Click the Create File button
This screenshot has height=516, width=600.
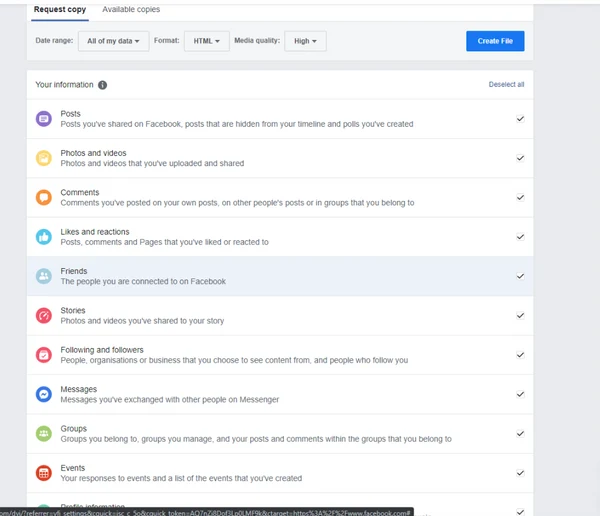coord(495,41)
